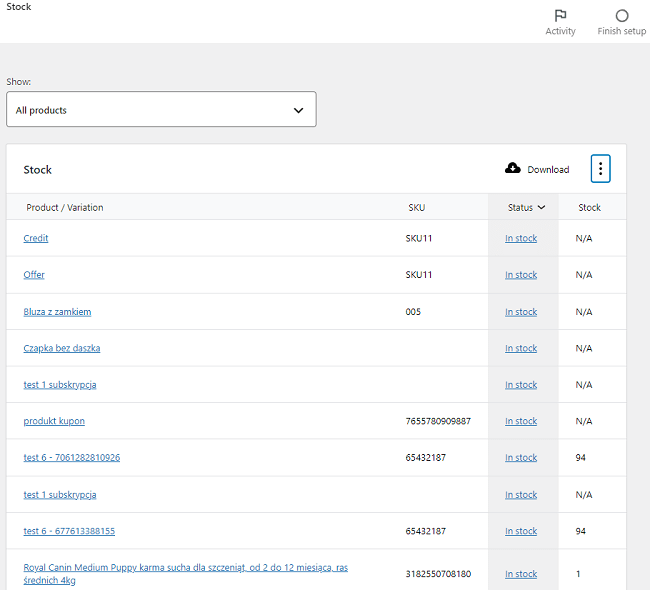The image size is (650, 590).
Task: Select SKU 65432187 for test 6 - 7061282810926
Action: pos(426,458)
